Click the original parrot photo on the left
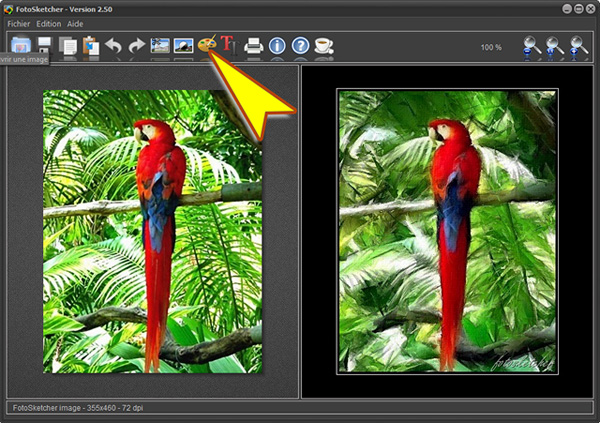The height and width of the screenshot is (423, 600). 152,231
